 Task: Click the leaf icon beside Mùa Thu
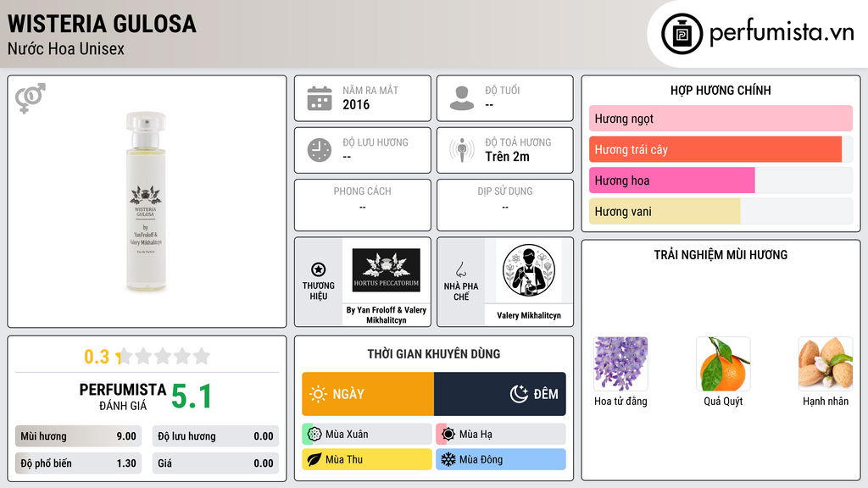314,459
